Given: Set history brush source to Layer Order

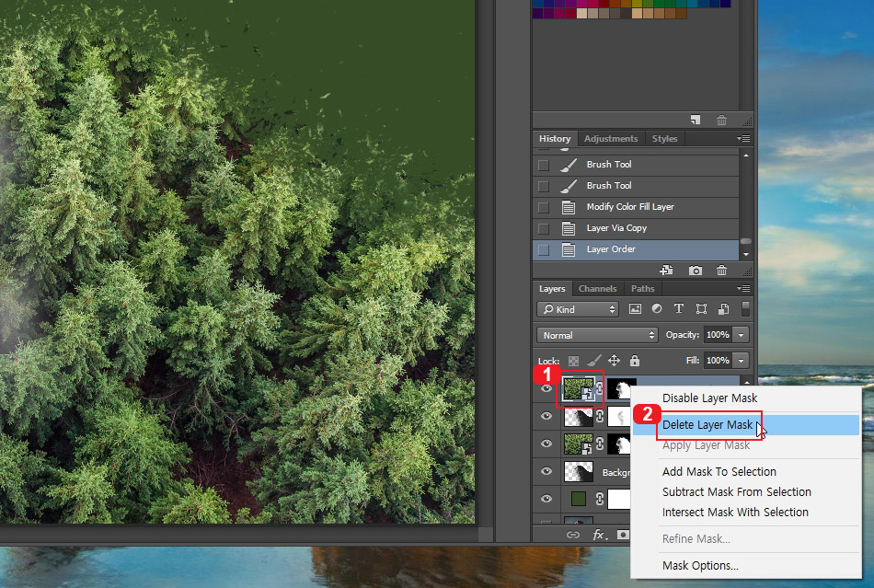Looking at the screenshot, I should 544,249.
